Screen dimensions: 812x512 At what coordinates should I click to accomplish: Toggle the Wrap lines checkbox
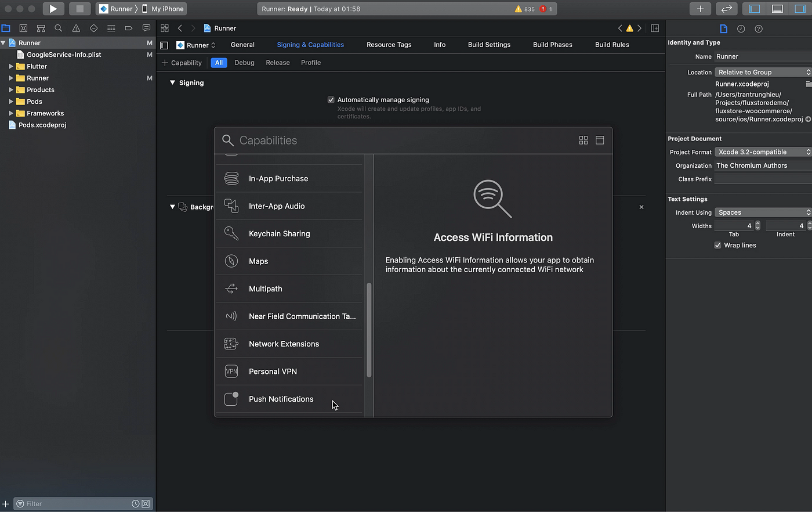pyautogui.click(x=717, y=245)
